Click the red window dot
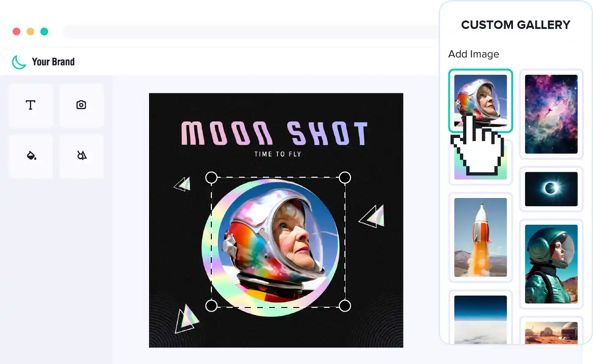This screenshot has height=364, width=593. [x=16, y=32]
